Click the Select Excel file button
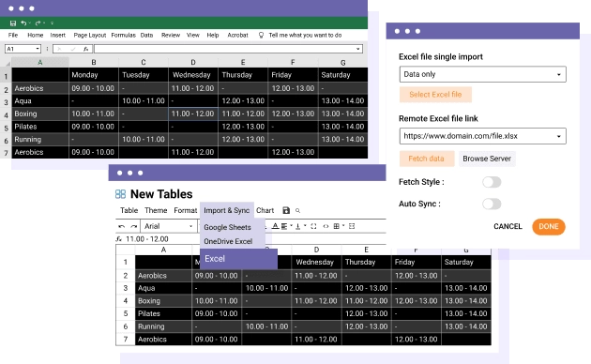 [435, 95]
